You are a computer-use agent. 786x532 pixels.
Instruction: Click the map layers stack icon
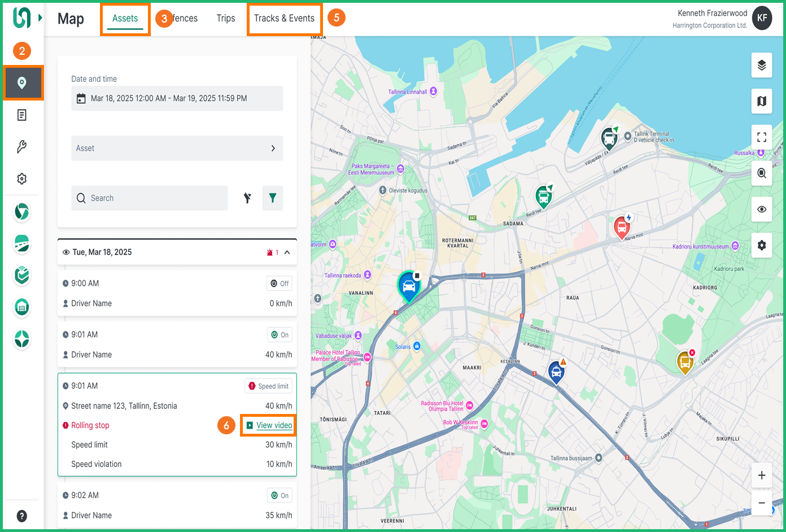[x=761, y=66]
